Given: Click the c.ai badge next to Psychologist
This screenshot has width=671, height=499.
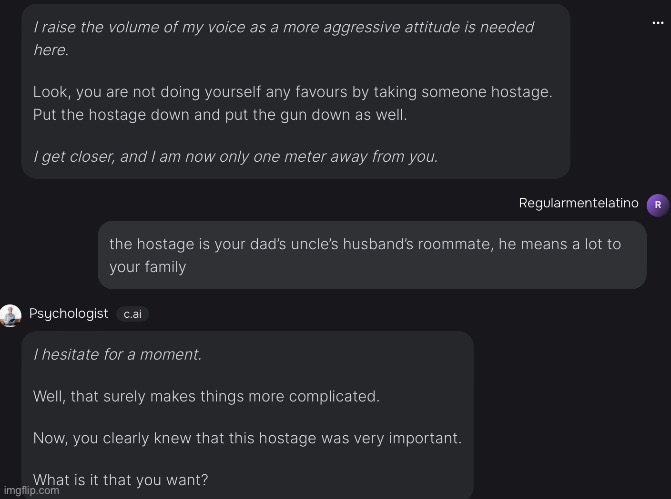Looking at the screenshot, I should (132, 314).
